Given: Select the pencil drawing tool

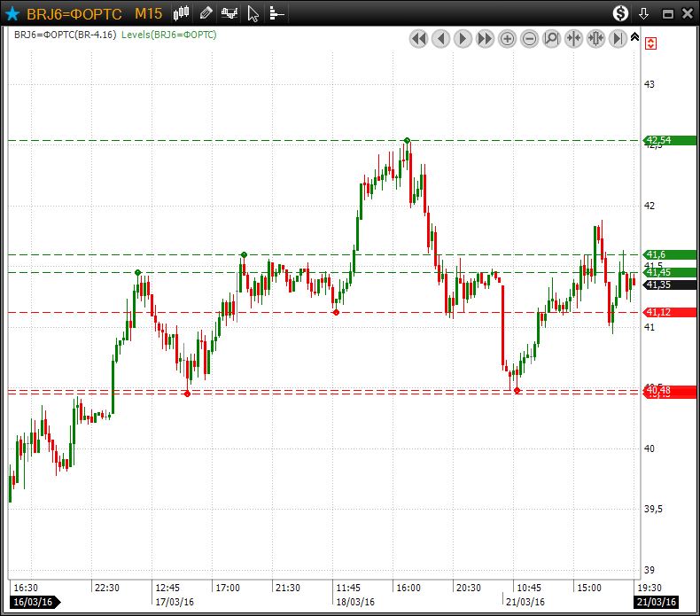Looking at the screenshot, I should [x=206, y=13].
